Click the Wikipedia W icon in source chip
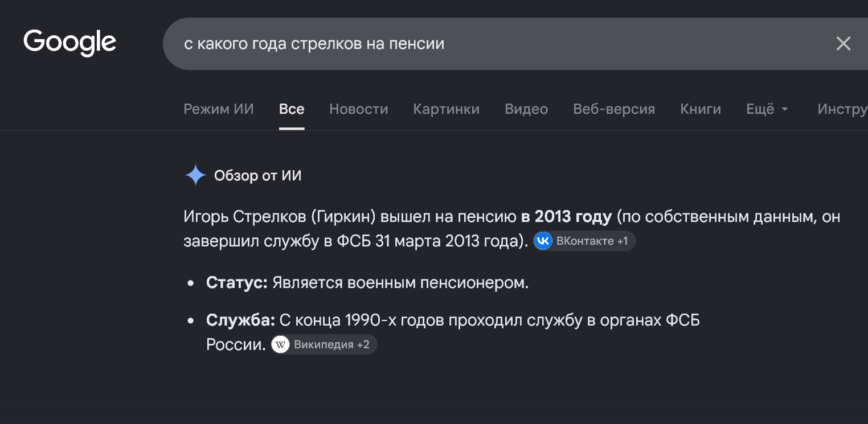Screen dimensions: 868x424 [x=280, y=344]
